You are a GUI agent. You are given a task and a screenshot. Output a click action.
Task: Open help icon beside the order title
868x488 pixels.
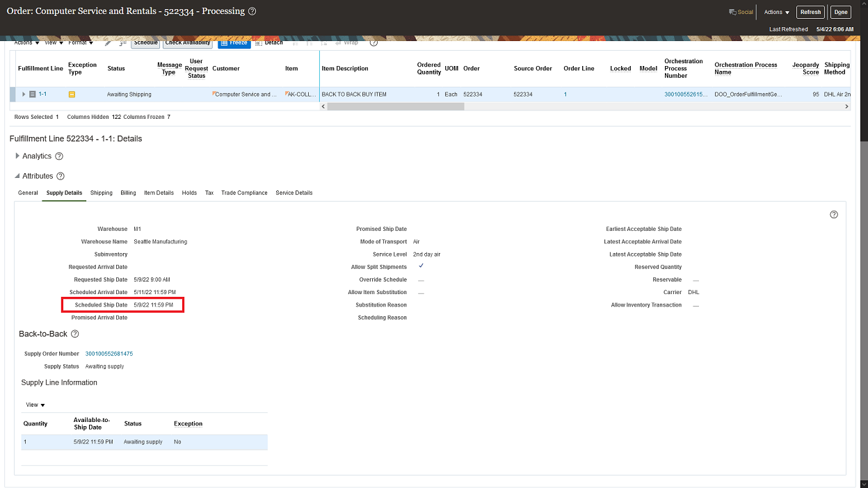pos(252,12)
